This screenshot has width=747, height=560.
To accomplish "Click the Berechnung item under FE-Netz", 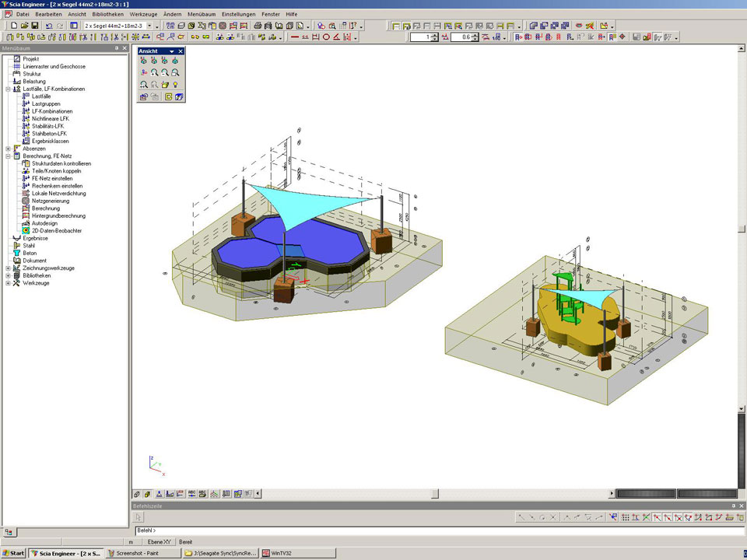I will coord(45,208).
